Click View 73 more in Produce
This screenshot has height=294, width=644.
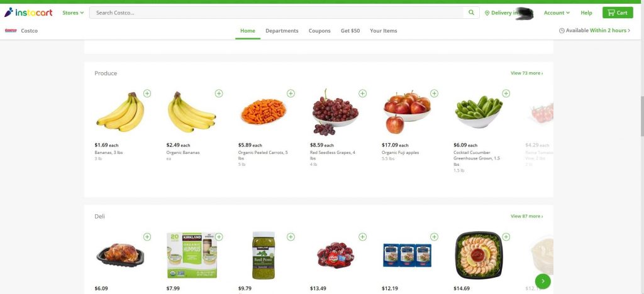[526, 73]
